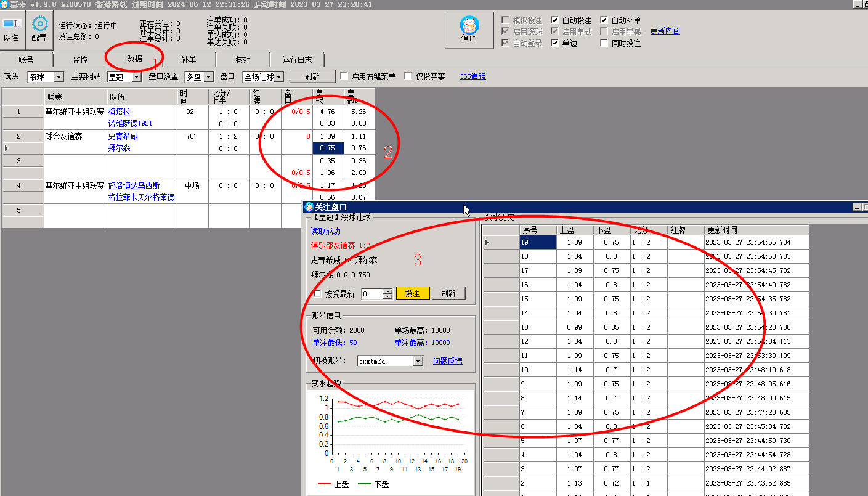Select the 数据 tab

134,59
